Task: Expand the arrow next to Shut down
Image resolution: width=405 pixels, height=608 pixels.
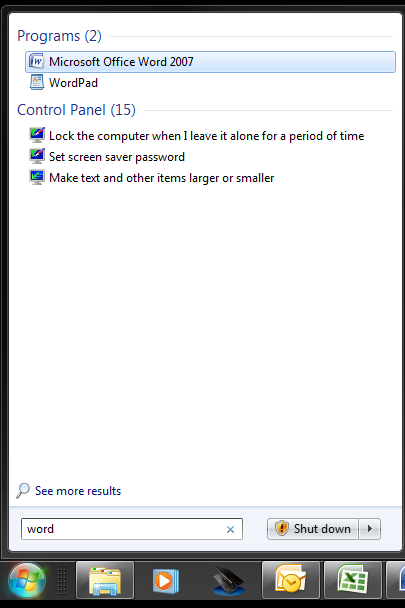Action: click(370, 529)
